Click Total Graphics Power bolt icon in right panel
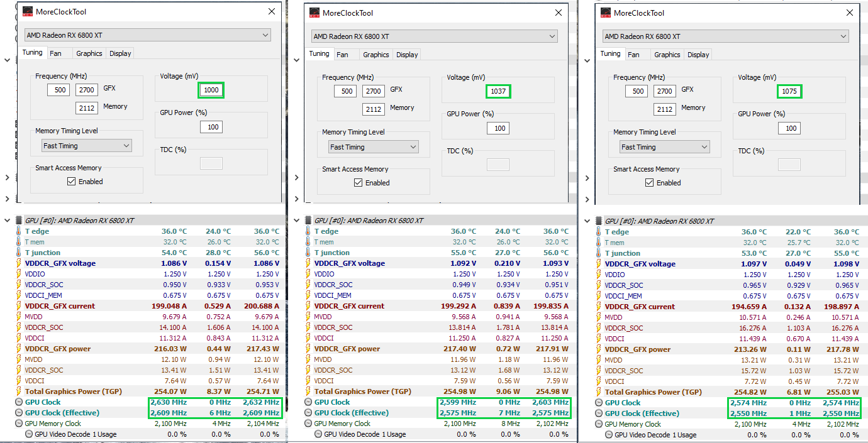 coord(598,392)
